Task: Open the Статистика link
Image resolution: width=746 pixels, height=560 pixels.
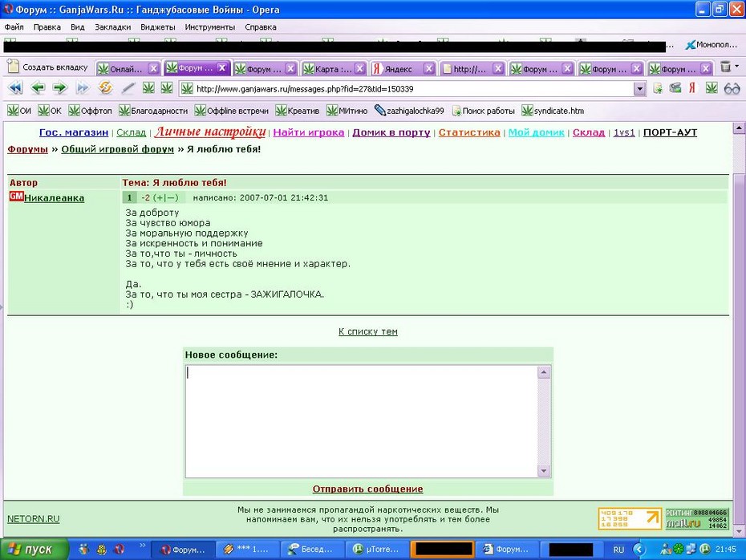Action: (x=469, y=132)
